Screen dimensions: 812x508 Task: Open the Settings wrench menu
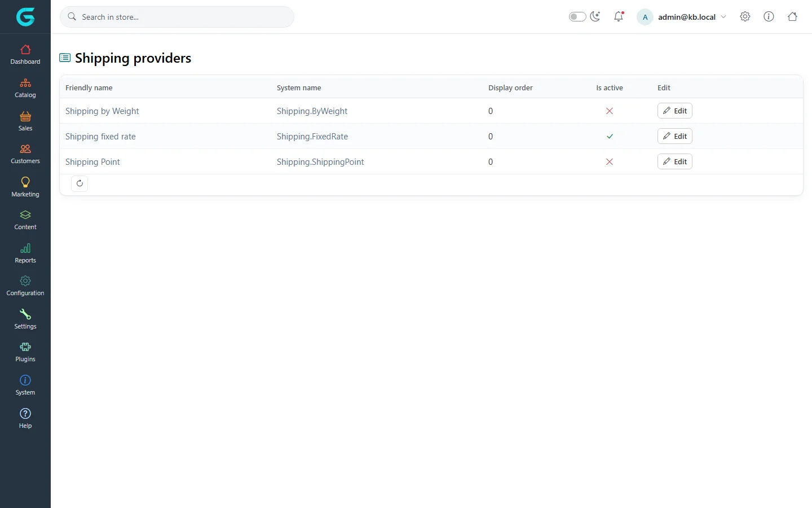pyautogui.click(x=25, y=319)
